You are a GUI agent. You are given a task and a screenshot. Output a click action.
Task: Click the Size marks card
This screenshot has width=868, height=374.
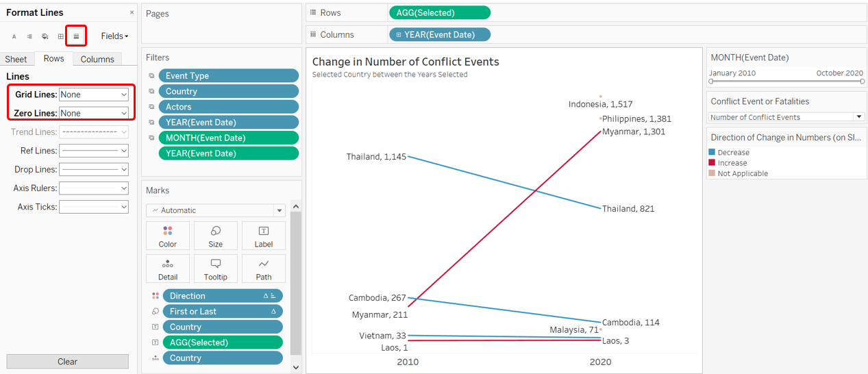click(x=216, y=236)
